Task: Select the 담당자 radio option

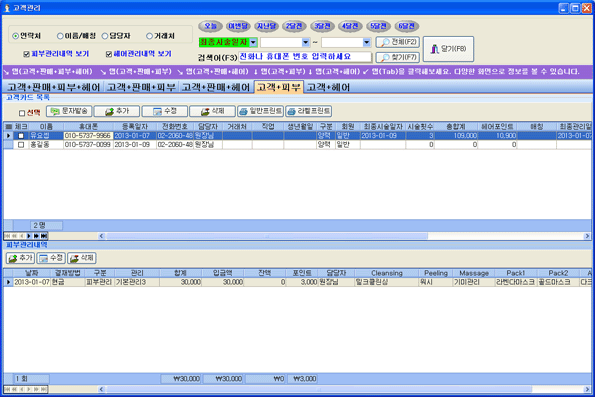Action: (x=105, y=36)
